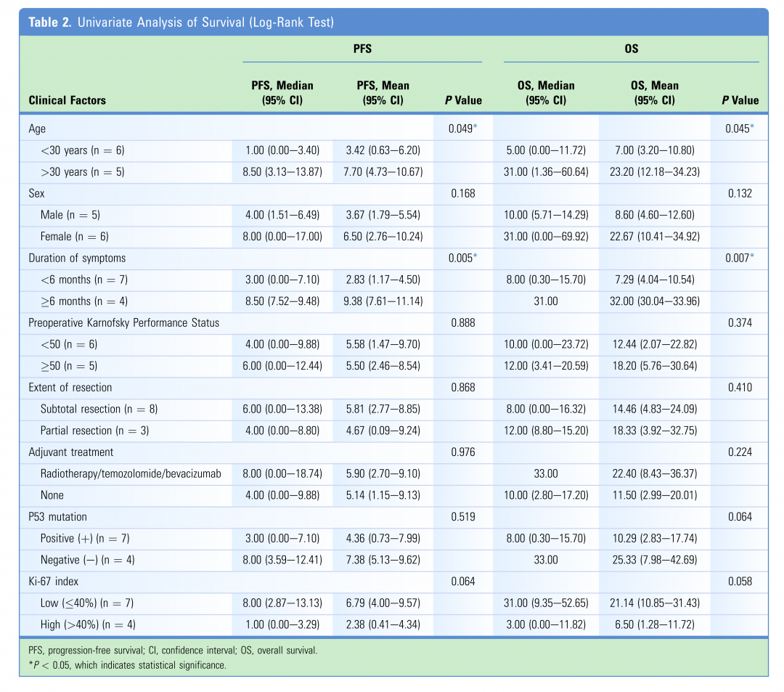The height and width of the screenshot is (692, 784).
Task: Click the 0.049 PFS P value for Age
Action: click(462, 129)
